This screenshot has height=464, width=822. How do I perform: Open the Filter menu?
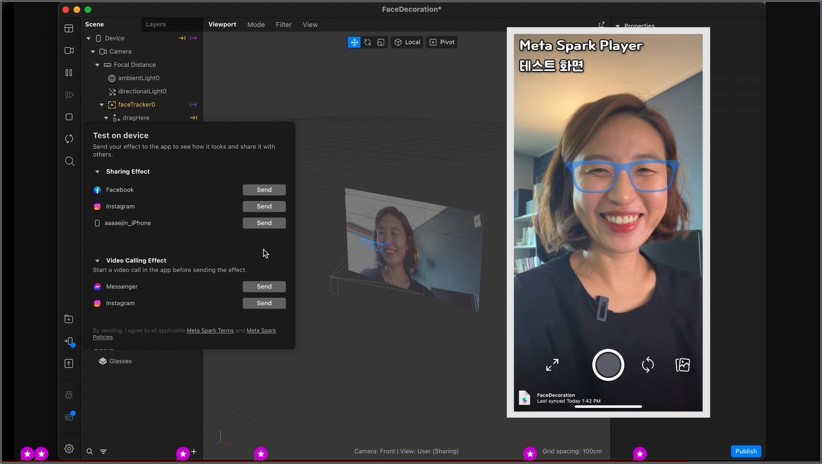(x=284, y=25)
